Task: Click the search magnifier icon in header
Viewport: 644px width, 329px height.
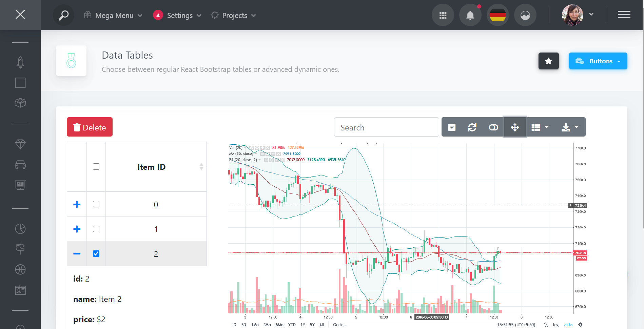Action: 63,15
